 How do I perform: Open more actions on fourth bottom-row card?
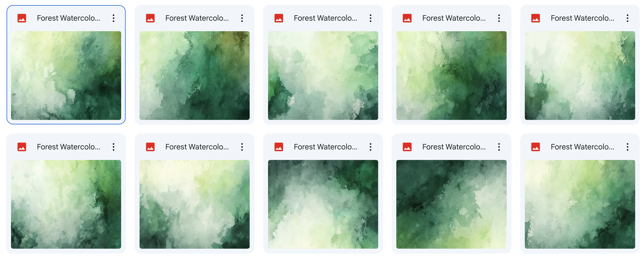499,147
